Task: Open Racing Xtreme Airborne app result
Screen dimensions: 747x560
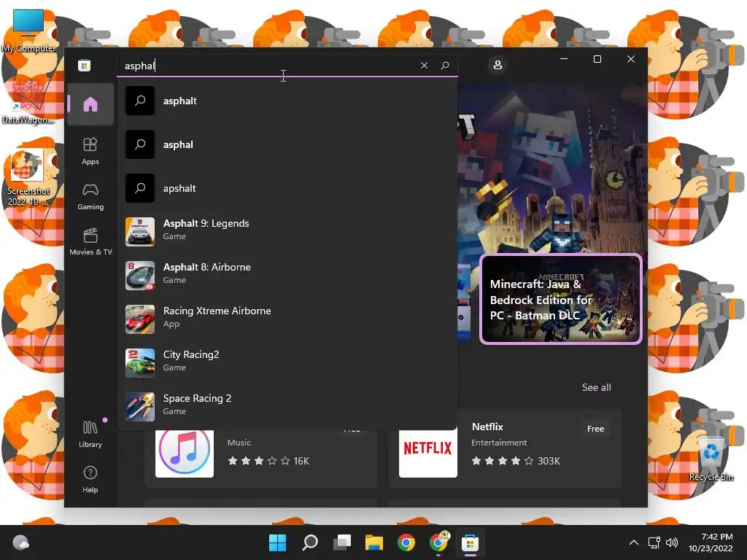Action: click(x=287, y=319)
